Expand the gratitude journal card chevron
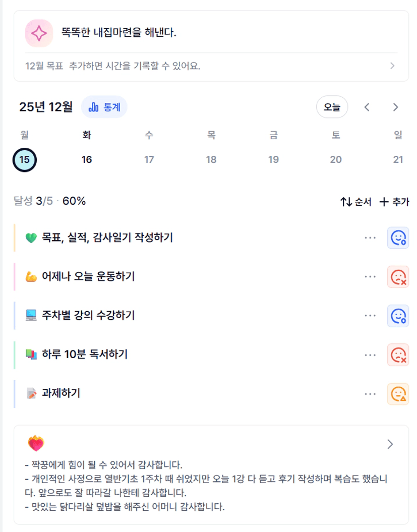Image resolution: width=417 pixels, height=532 pixels. [x=390, y=444]
